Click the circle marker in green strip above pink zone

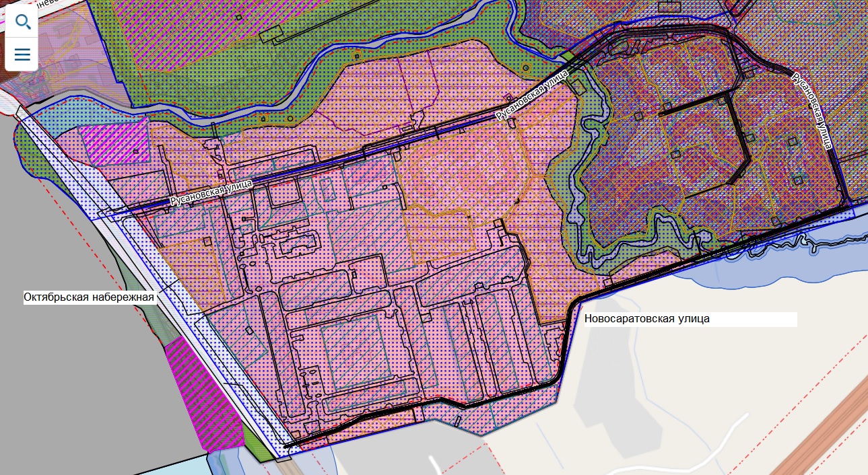click(x=290, y=118)
